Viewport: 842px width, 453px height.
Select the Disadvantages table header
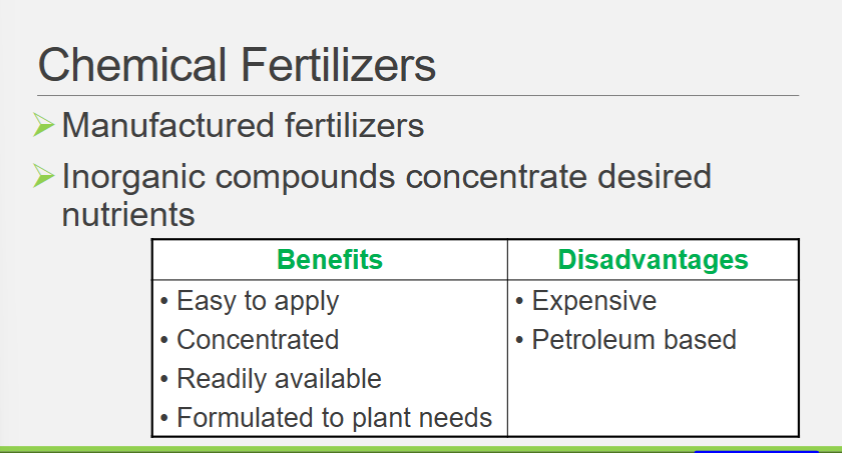coord(652,260)
